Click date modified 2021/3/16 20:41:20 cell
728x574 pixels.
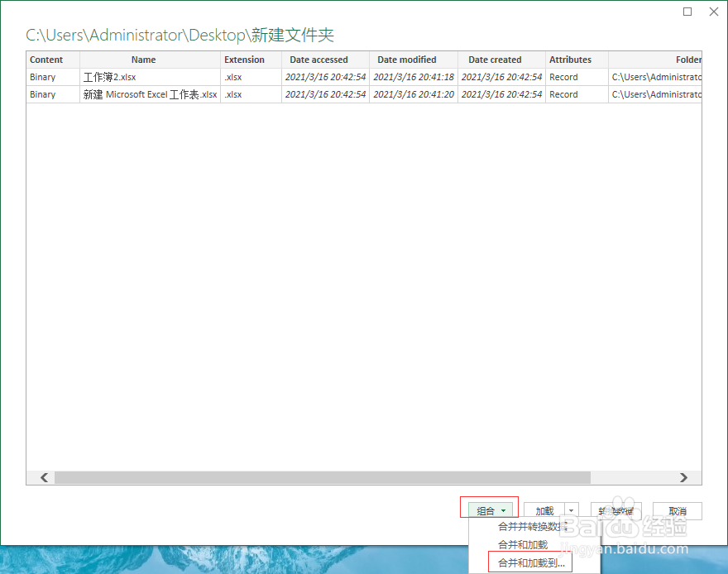(414, 94)
